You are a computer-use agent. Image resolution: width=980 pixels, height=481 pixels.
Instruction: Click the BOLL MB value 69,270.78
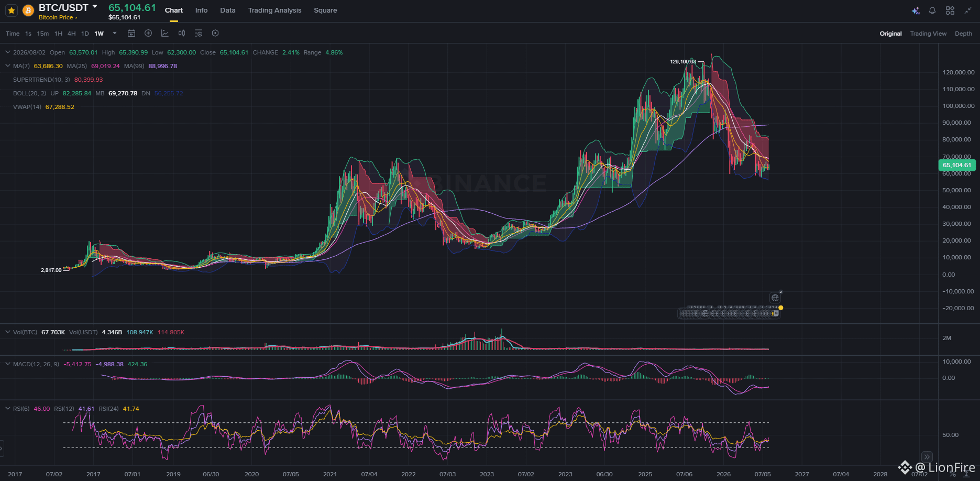[123, 93]
